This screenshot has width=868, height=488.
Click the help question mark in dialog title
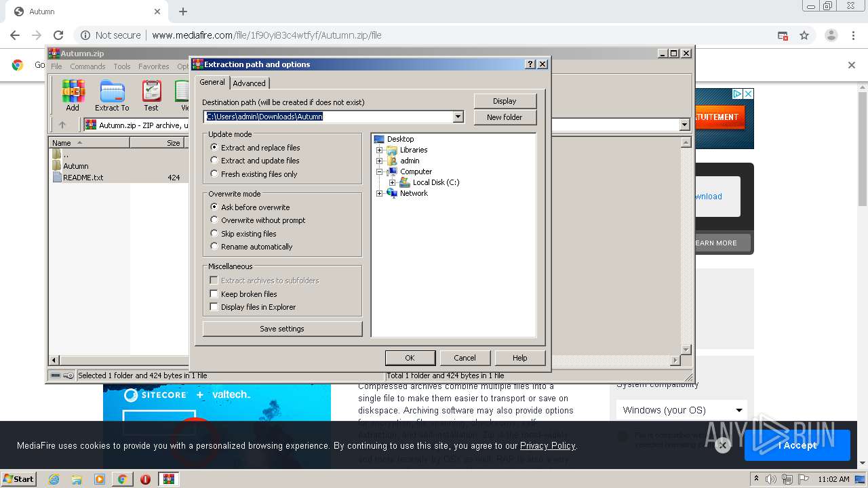point(530,64)
